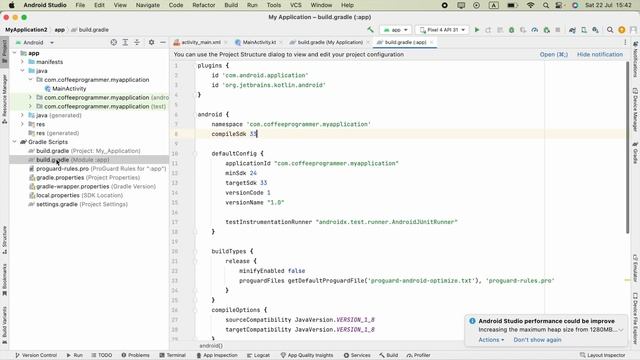This screenshot has width=640, height=360.
Task: Open the app run configuration dropdown
Action: coord(396,30)
